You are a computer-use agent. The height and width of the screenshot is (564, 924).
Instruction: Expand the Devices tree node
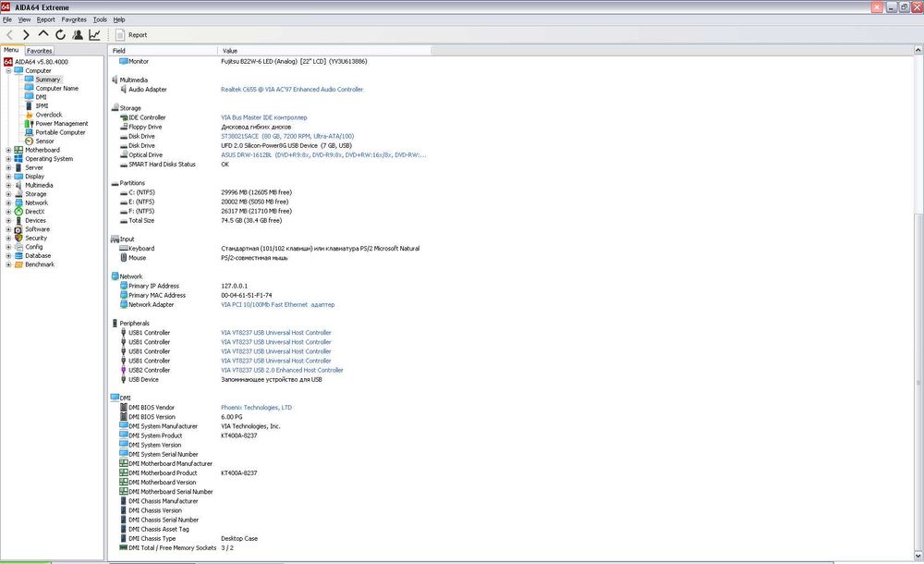pyautogui.click(x=8, y=221)
